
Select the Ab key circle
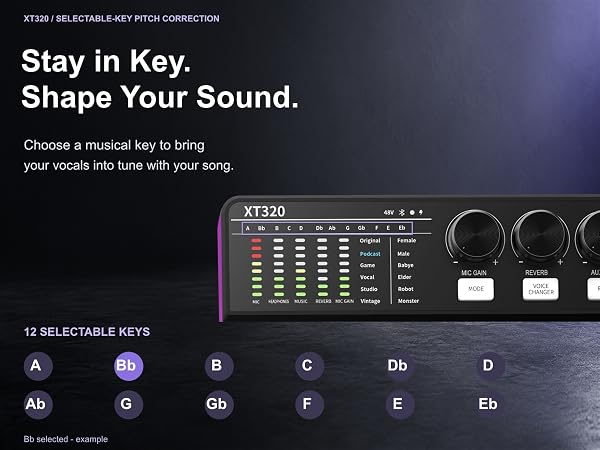[x=38, y=404]
